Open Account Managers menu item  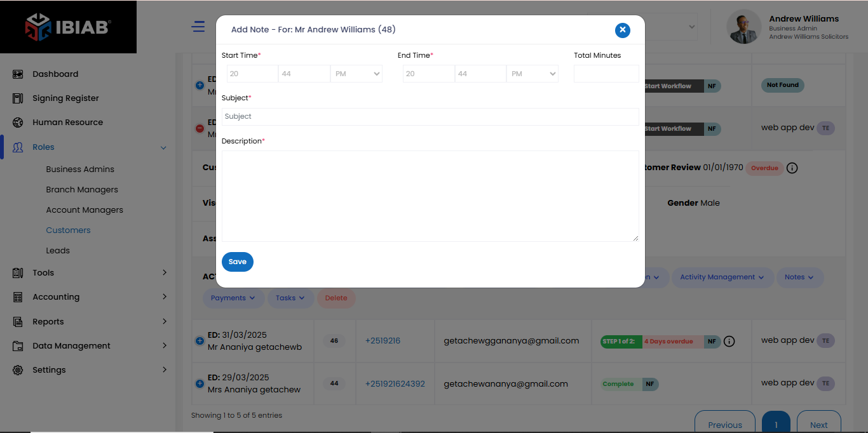[85, 210]
